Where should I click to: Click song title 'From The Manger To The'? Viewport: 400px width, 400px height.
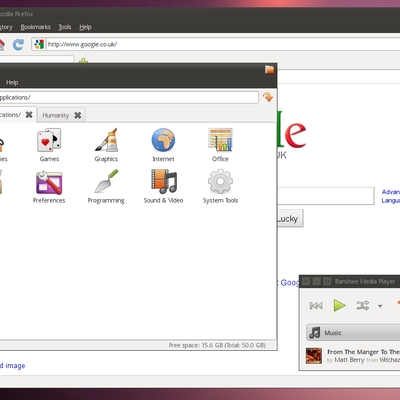tap(363, 352)
